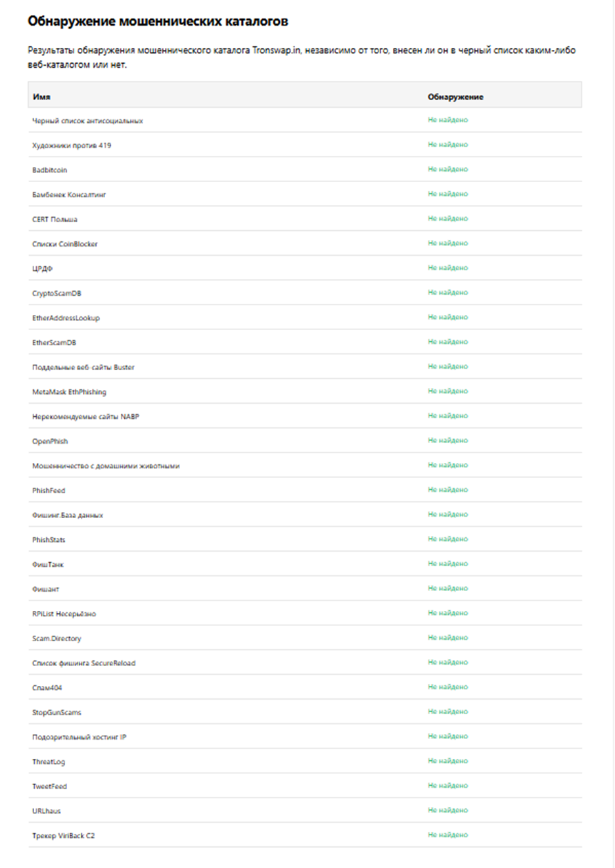
Task: Click the 'Обнаружение мошеннических каталогов' heading
Action: point(158,21)
